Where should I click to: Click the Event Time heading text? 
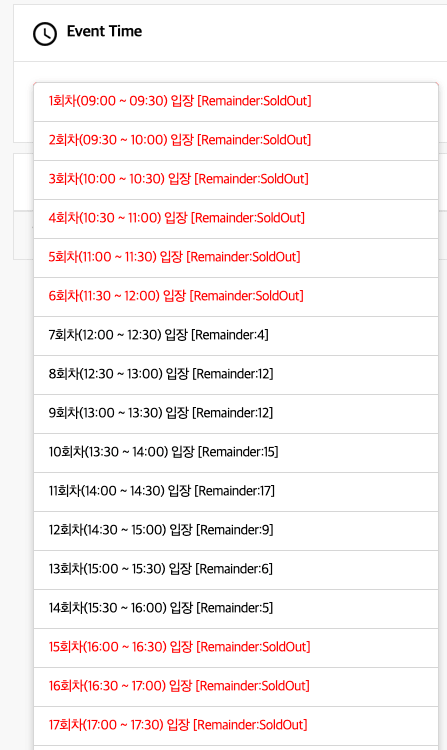pos(104,32)
